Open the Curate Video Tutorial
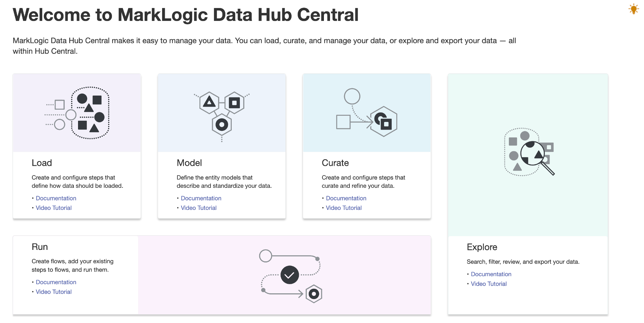Viewport: 644px width, 323px height. pyautogui.click(x=344, y=208)
